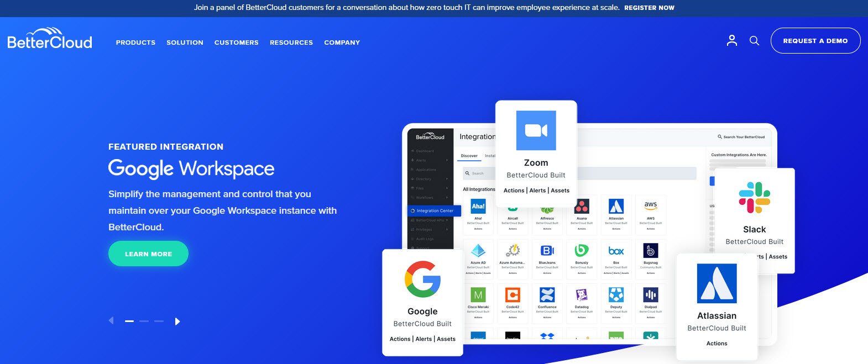Image resolution: width=868 pixels, height=364 pixels.
Task: Select the Confluence integration icon
Action: tap(547, 294)
